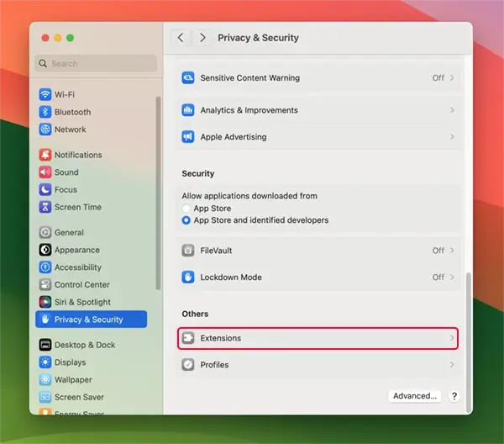The height and width of the screenshot is (444, 504).
Task: Click the Advanced... button
Action: coord(415,396)
